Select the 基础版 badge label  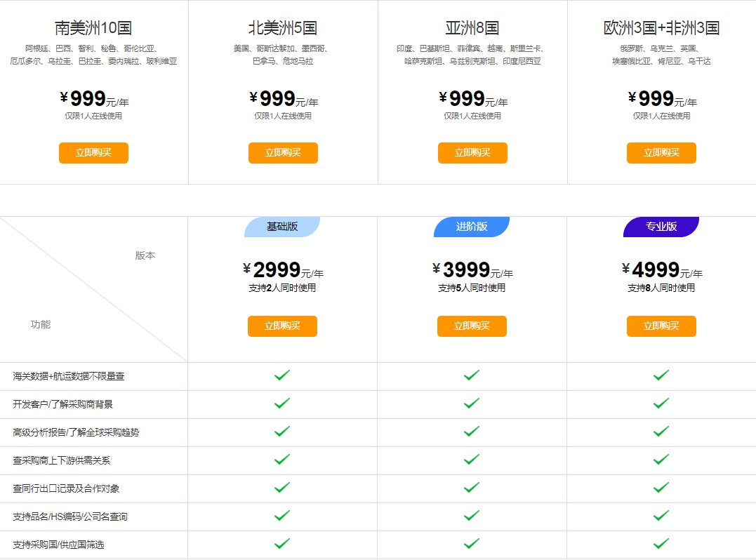282,227
